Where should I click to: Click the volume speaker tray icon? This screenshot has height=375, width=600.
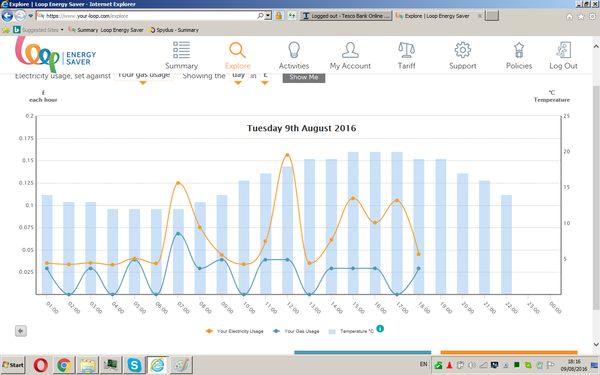click(472, 365)
